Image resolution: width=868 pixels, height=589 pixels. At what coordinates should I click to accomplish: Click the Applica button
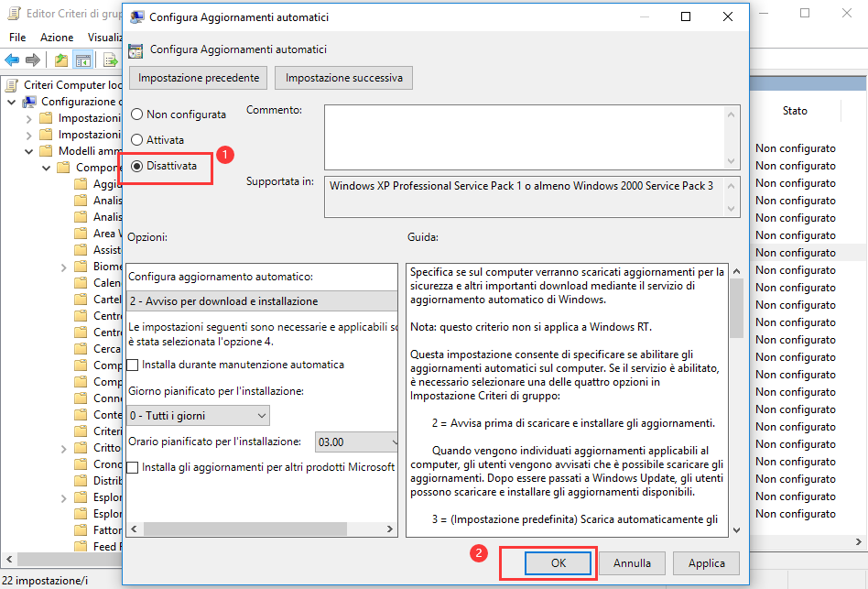coord(706,563)
